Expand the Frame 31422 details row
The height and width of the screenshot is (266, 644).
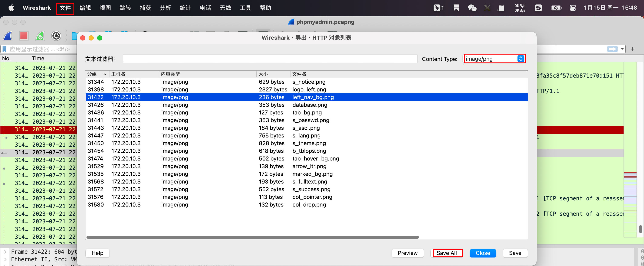pyautogui.click(x=5, y=252)
